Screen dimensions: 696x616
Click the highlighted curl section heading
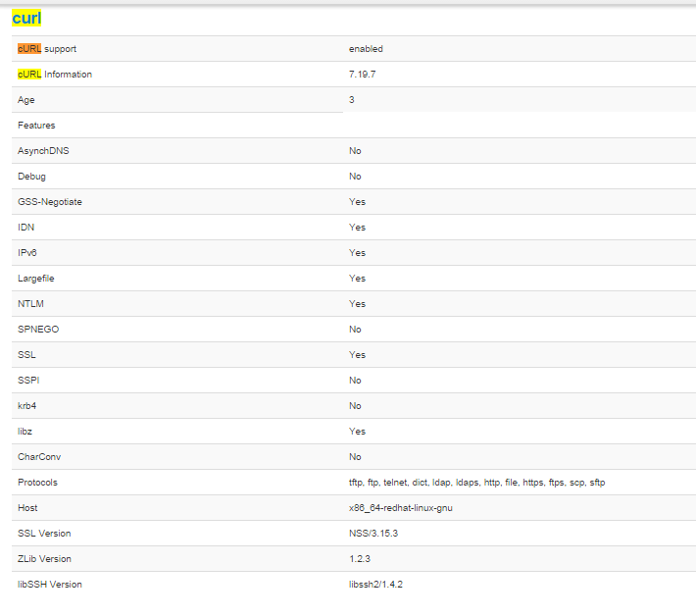(x=26, y=18)
